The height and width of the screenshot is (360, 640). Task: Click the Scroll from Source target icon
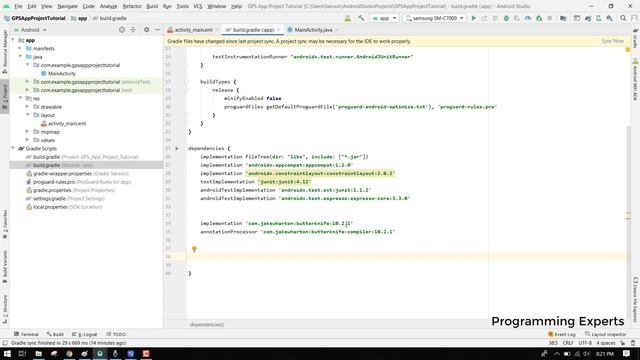tap(122, 30)
